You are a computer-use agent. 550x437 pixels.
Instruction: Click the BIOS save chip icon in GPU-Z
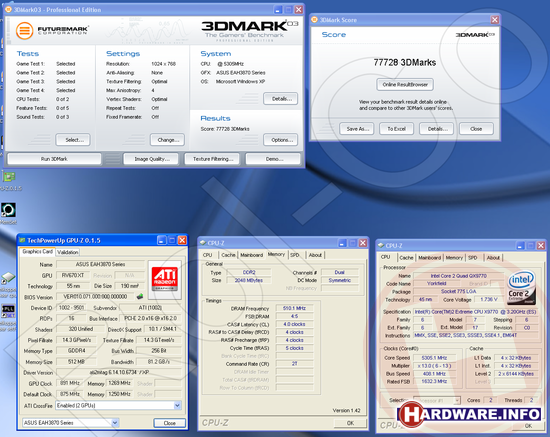click(x=140, y=297)
